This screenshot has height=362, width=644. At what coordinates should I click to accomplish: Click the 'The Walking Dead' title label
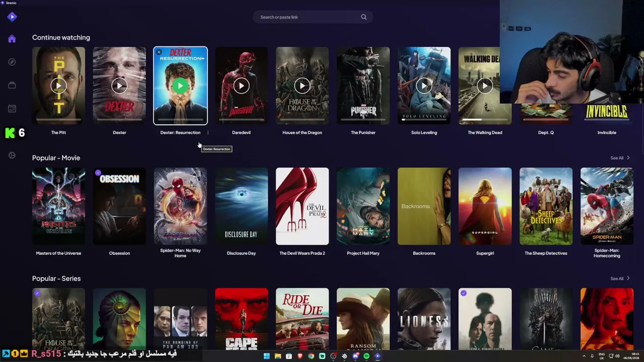click(x=485, y=133)
